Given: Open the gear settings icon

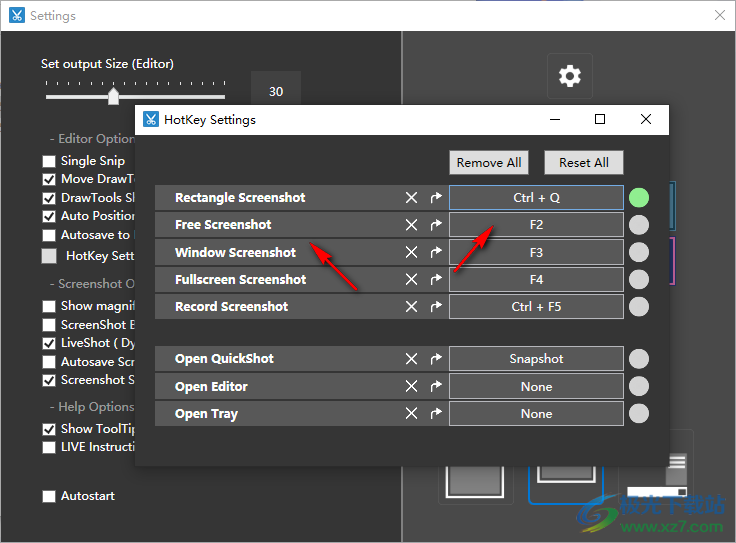Looking at the screenshot, I should [x=569, y=76].
